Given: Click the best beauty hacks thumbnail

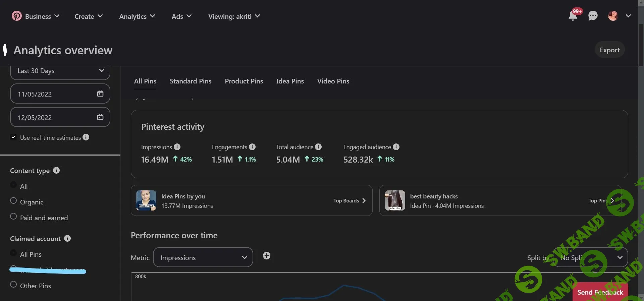Looking at the screenshot, I should coord(395,200).
